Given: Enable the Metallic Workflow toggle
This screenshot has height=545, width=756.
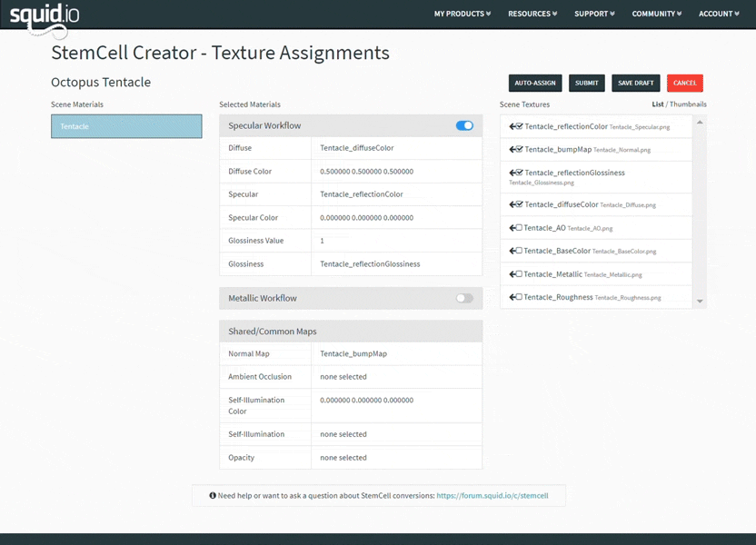Looking at the screenshot, I should 465,298.
